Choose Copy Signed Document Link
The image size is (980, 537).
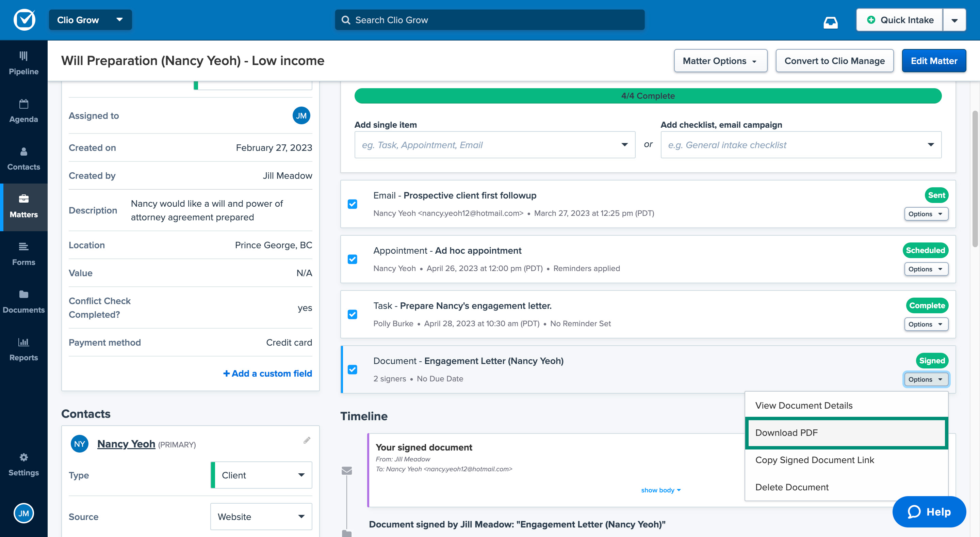(x=846, y=460)
